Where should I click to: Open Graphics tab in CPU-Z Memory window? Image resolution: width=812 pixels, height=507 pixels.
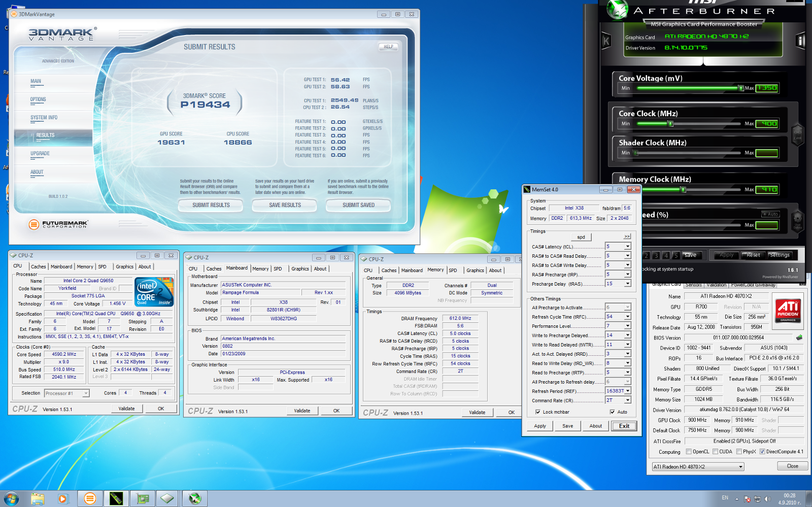click(475, 271)
